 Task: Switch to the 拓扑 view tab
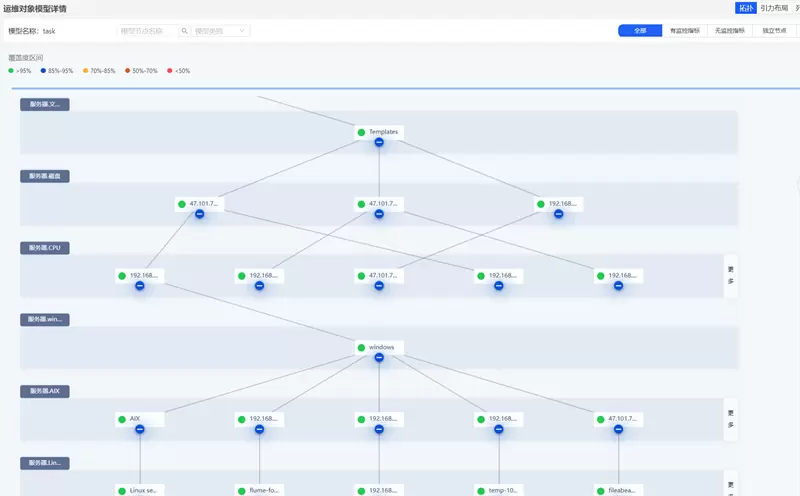(x=745, y=8)
